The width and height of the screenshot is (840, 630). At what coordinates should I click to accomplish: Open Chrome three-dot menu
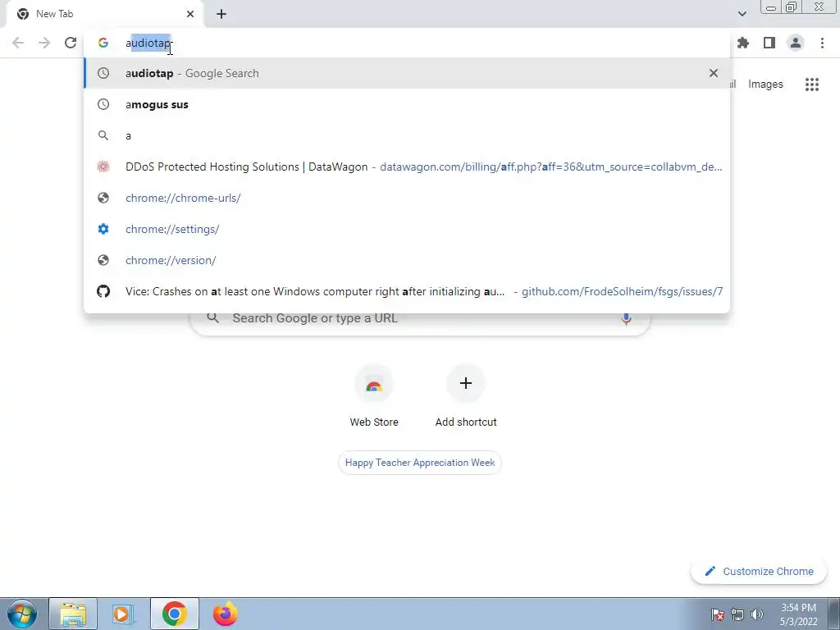822,43
